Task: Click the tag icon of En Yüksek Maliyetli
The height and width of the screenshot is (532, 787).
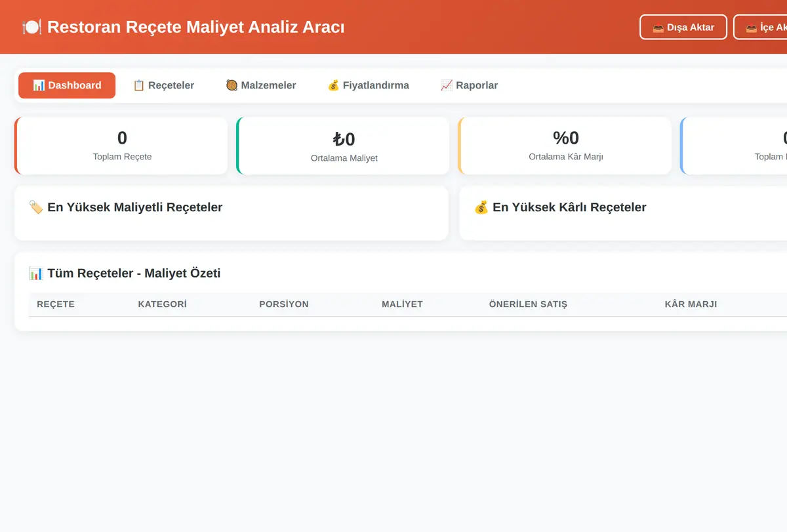Action: point(36,207)
